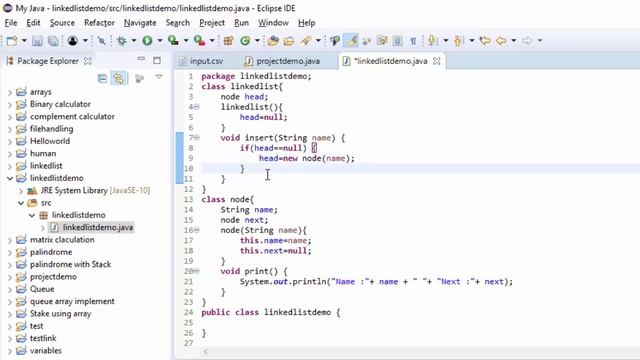640x360 pixels.
Task: Expand JRE System Library node
Action: click(21, 191)
